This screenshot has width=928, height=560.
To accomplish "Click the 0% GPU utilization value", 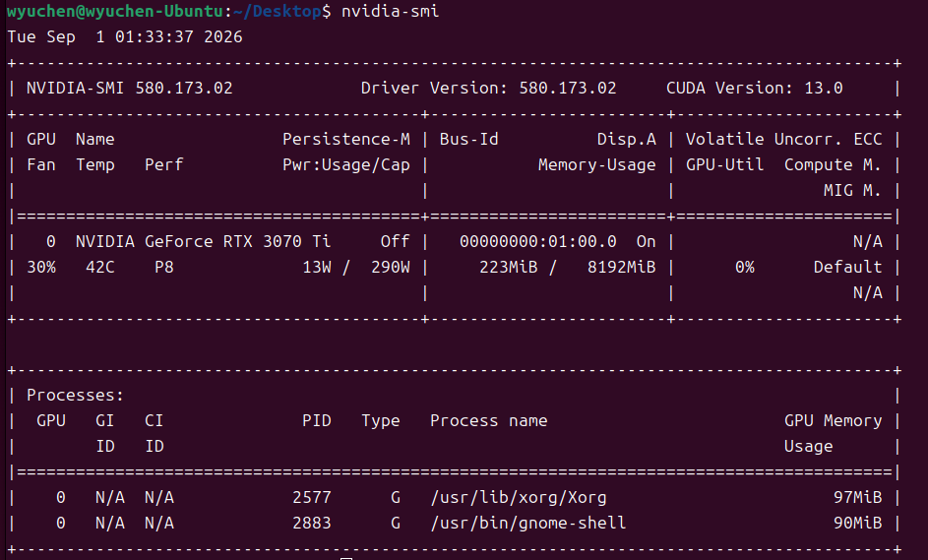I will (x=745, y=268).
